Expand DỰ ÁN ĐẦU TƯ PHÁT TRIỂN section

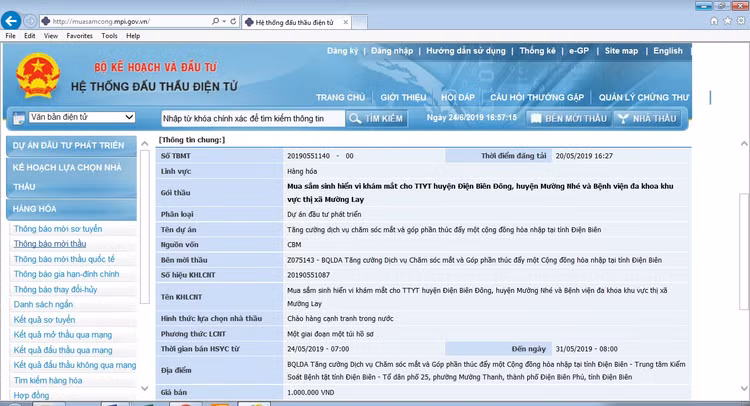[x=68, y=146]
